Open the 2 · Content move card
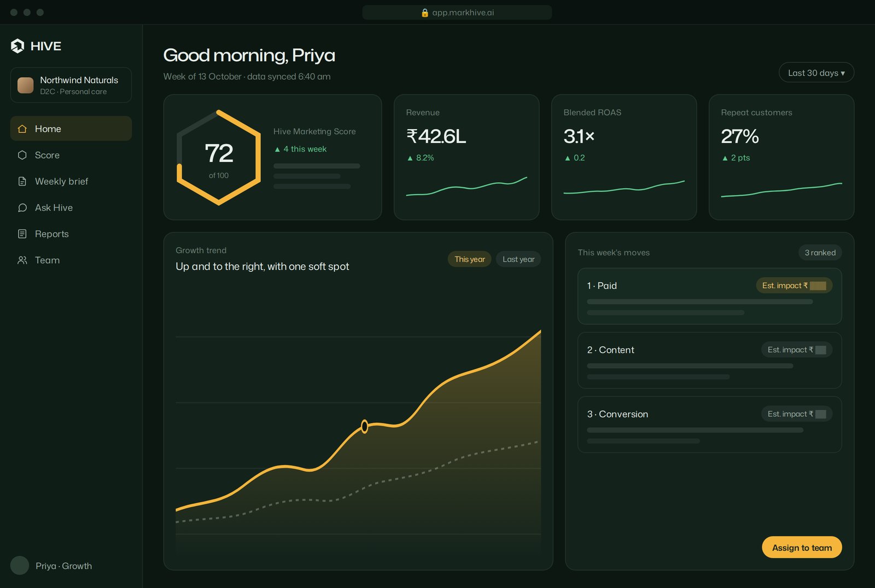875x588 pixels. click(709, 360)
